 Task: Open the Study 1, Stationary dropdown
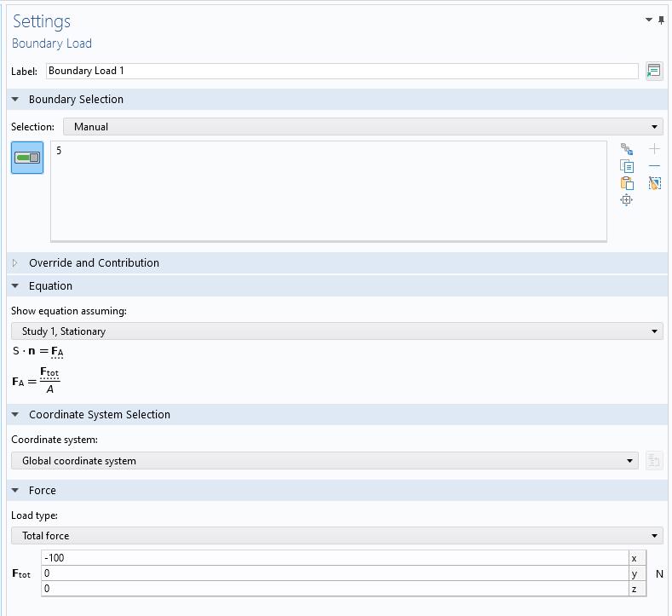[x=337, y=331]
